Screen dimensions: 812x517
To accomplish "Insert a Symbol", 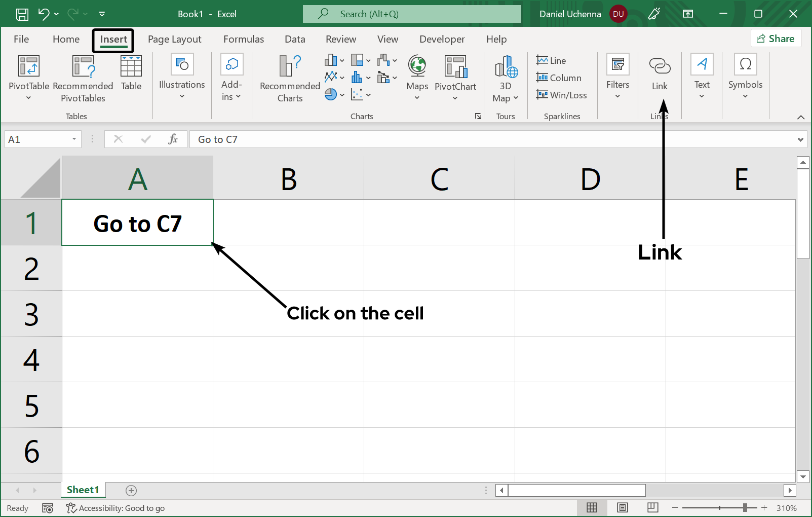I will pyautogui.click(x=745, y=73).
